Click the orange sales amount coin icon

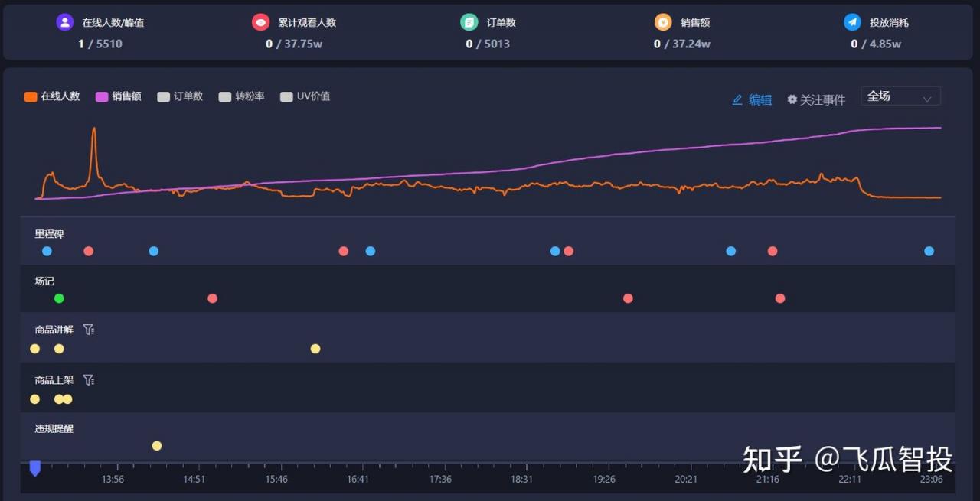click(x=662, y=22)
